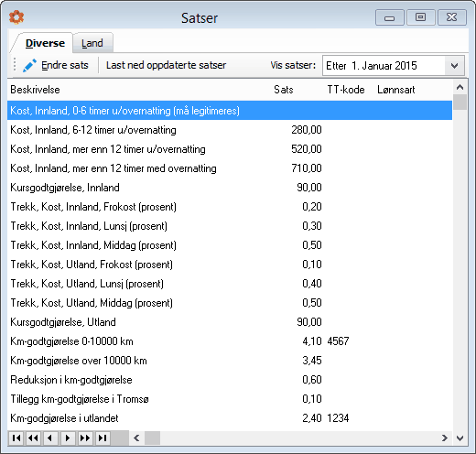
Task: Click the Lønnsart column header
Action: pos(396,90)
